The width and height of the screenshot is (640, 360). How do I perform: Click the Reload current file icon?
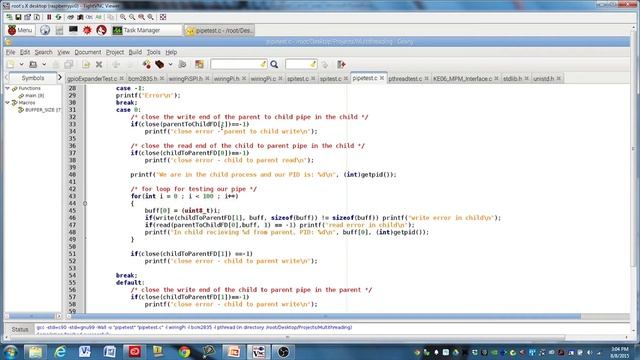[x=86, y=64]
